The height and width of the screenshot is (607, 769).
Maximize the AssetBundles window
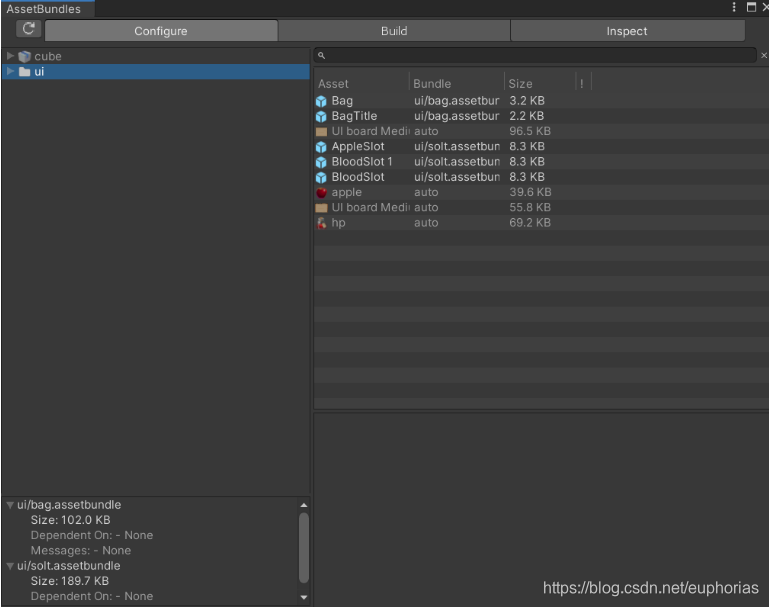[751, 7]
